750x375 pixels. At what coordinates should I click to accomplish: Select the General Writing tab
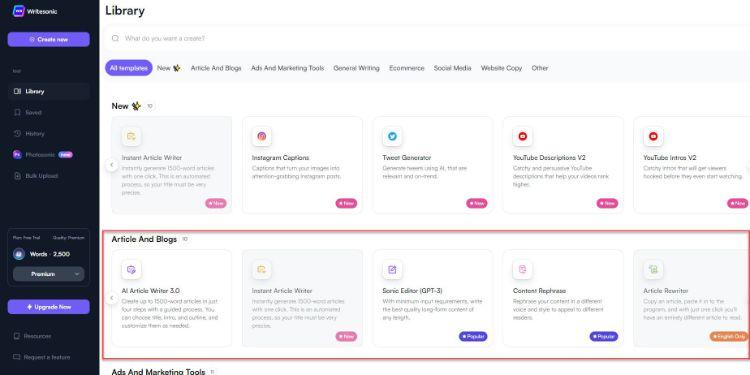click(356, 68)
